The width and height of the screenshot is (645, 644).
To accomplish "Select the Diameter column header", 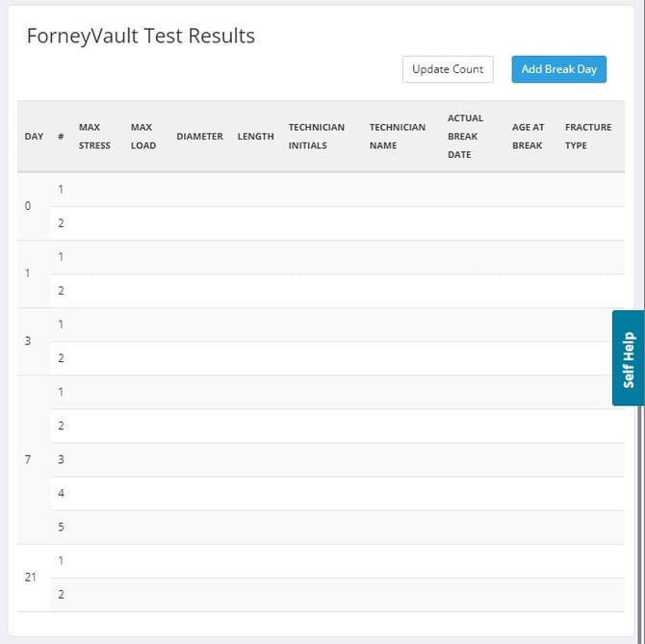I will pyautogui.click(x=199, y=137).
